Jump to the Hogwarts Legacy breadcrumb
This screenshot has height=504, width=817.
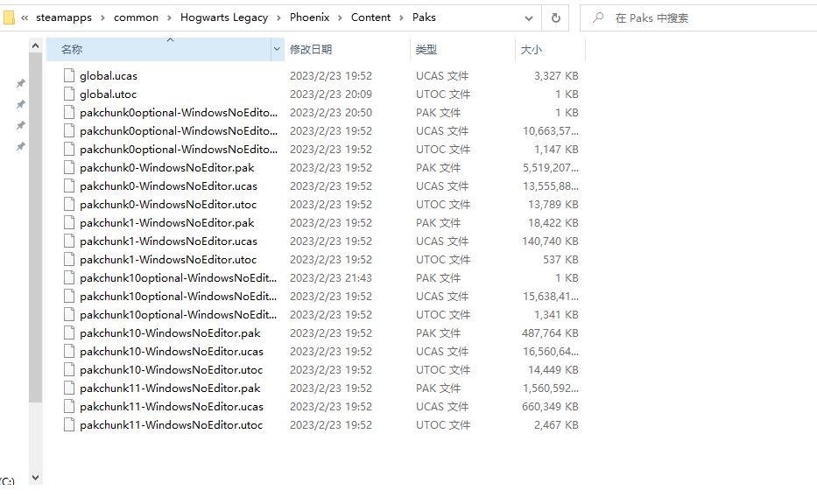point(224,17)
